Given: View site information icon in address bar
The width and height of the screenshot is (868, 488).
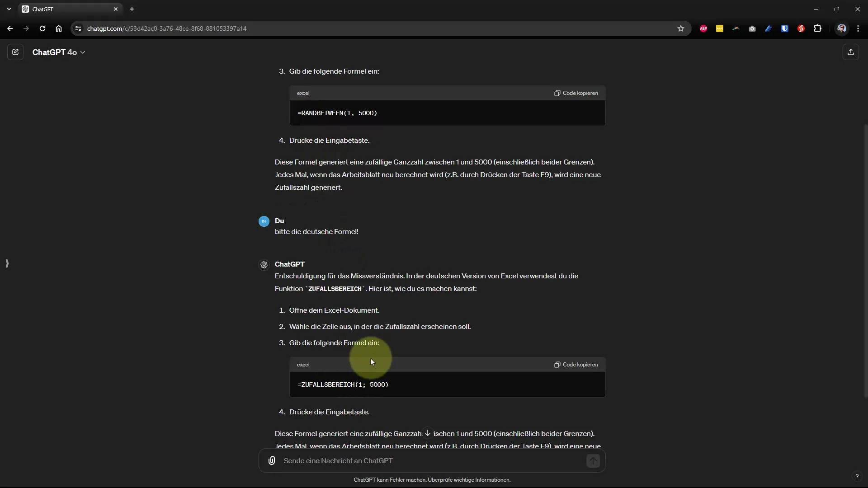Looking at the screenshot, I should tap(78, 28).
